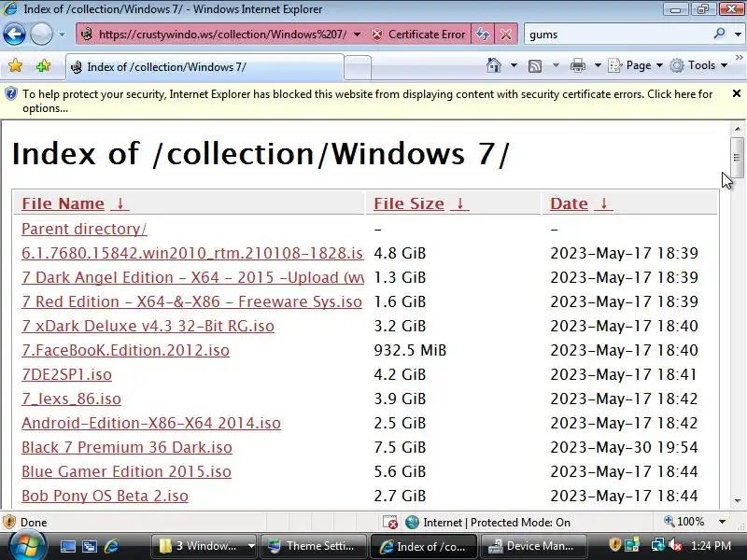Viewport: 747px width, 560px height.
Task: Launch Internet Explorer from quick launch
Action: point(111,546)
